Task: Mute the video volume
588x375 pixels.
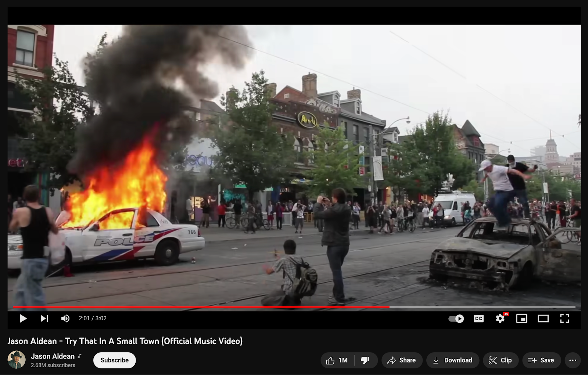Action: pyautogui.click(x=65, y=318)
